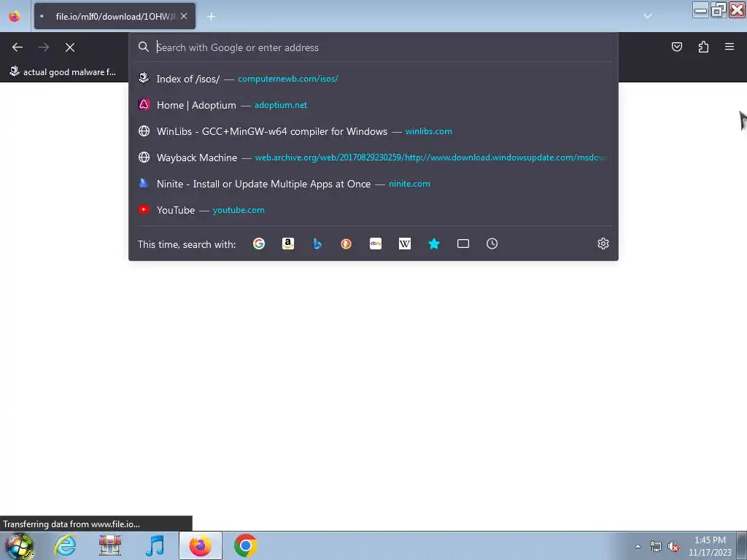Open Google Chrome from taskbar

click(245, 545)
